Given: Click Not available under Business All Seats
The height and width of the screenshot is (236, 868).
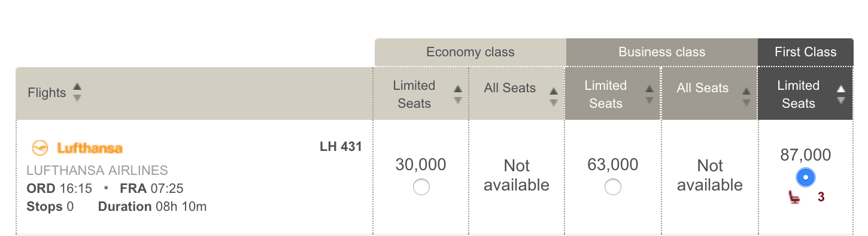Looking at the screenshot, I should (710, 175).
